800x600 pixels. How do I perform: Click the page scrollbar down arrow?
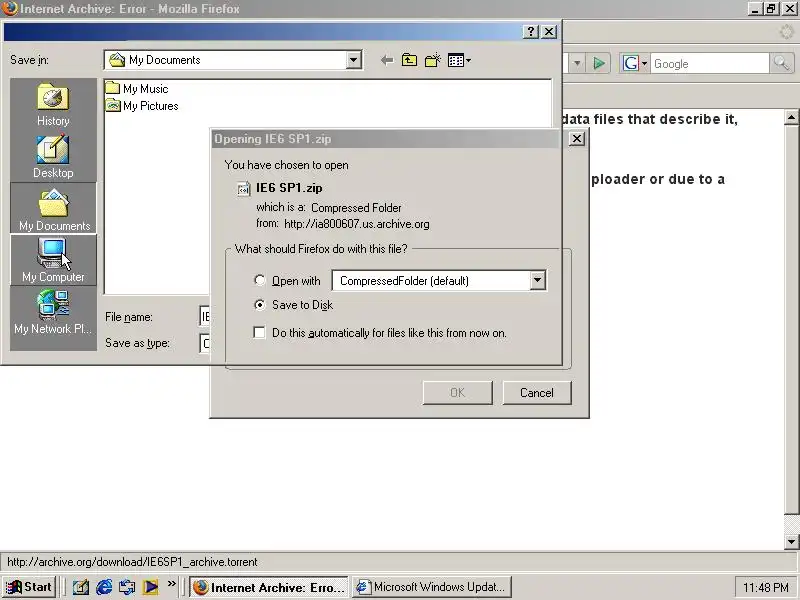791,541
